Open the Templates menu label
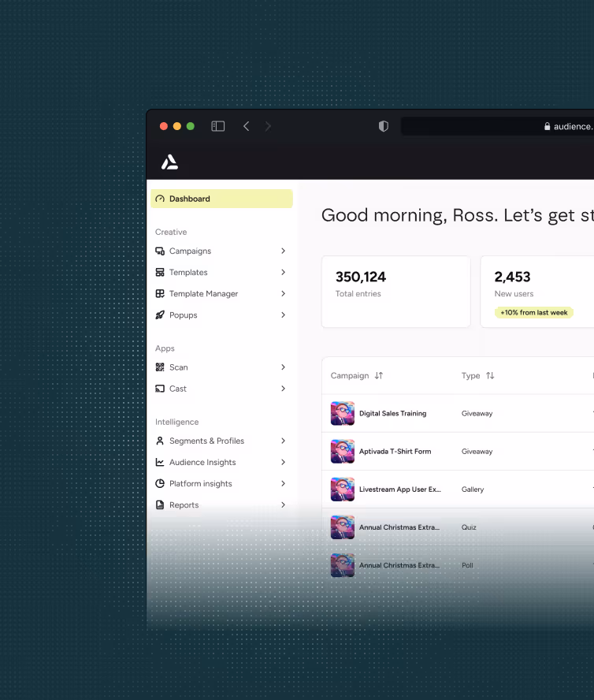 [188, 272]
